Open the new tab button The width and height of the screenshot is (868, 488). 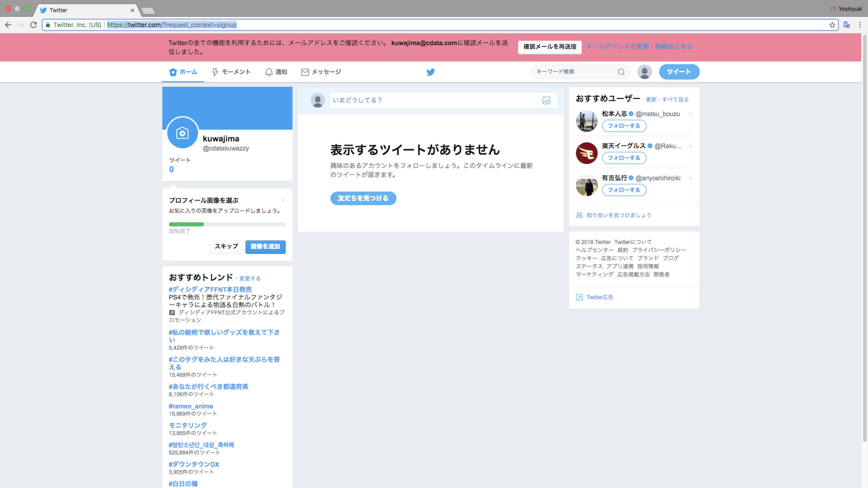148,11
